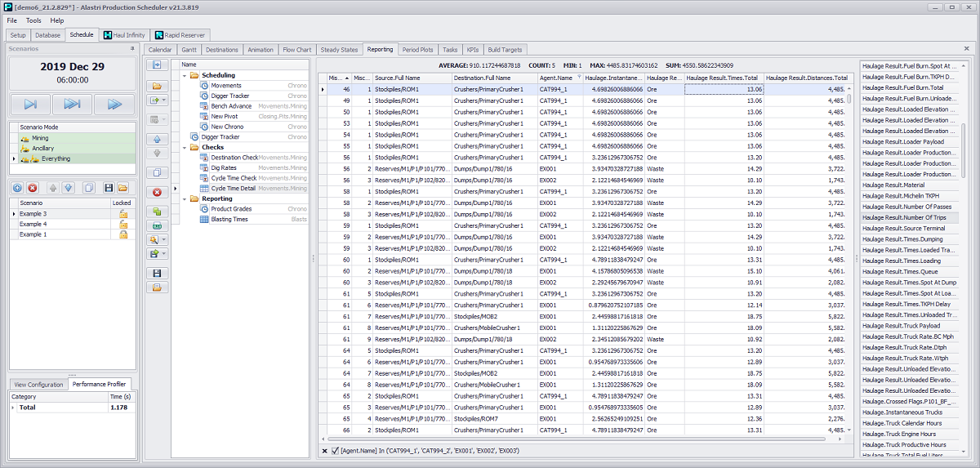
Task: Click the add scenario plus icon
Action: point(17,188)
